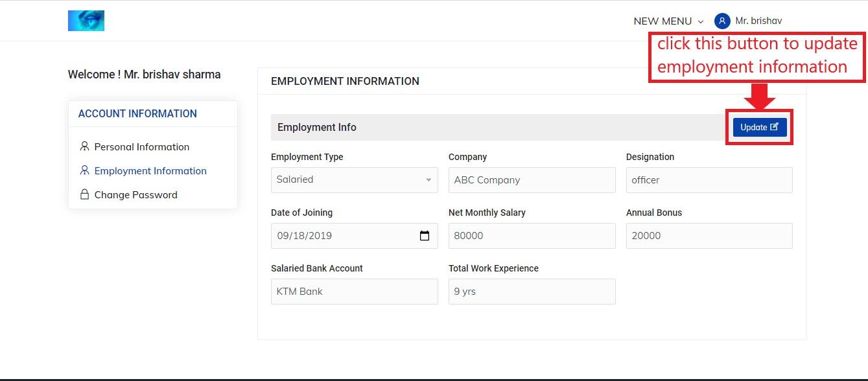868x381 pixels.
Task: Expand the NEW MENU chevron arrow
Action: click(700, 21)
